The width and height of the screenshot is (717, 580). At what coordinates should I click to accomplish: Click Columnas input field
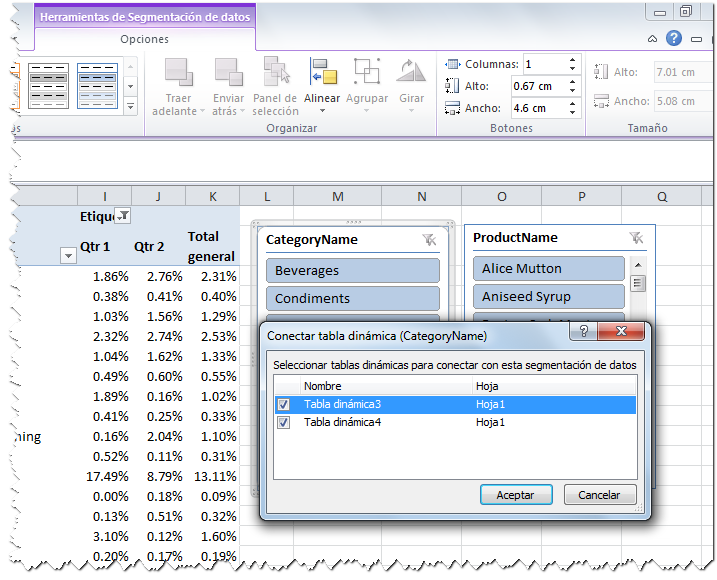546,64
